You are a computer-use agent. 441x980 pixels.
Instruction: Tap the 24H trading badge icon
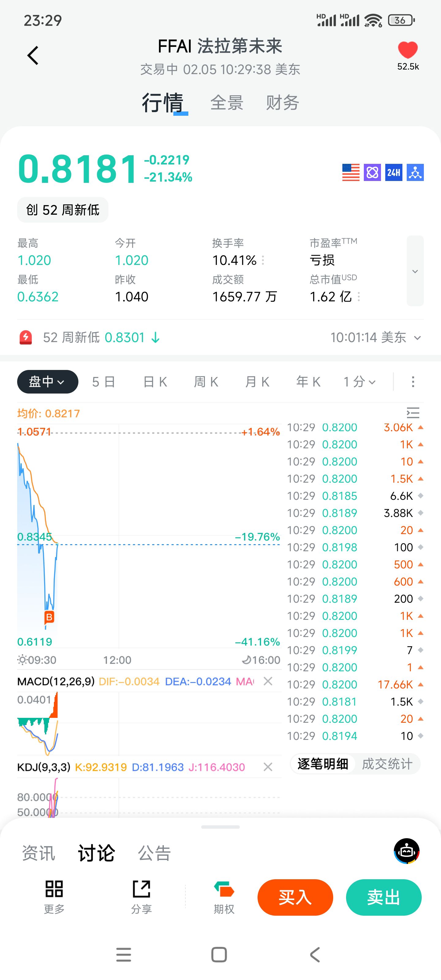(394, 173)
